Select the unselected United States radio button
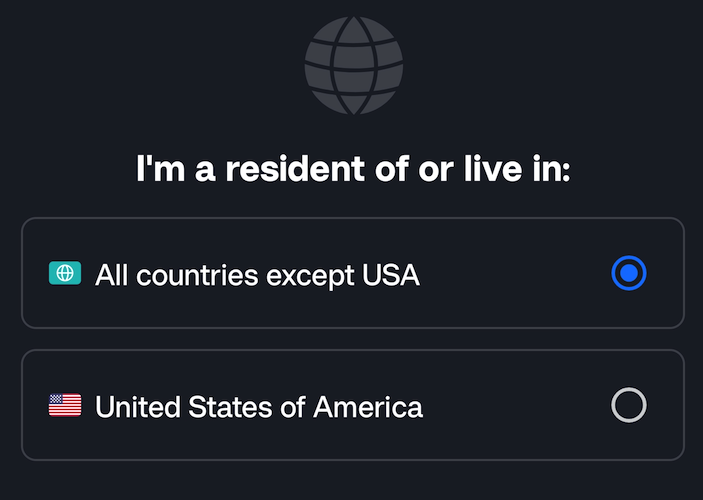The width and height of the screenshot is (703, 500). point(629,405)
